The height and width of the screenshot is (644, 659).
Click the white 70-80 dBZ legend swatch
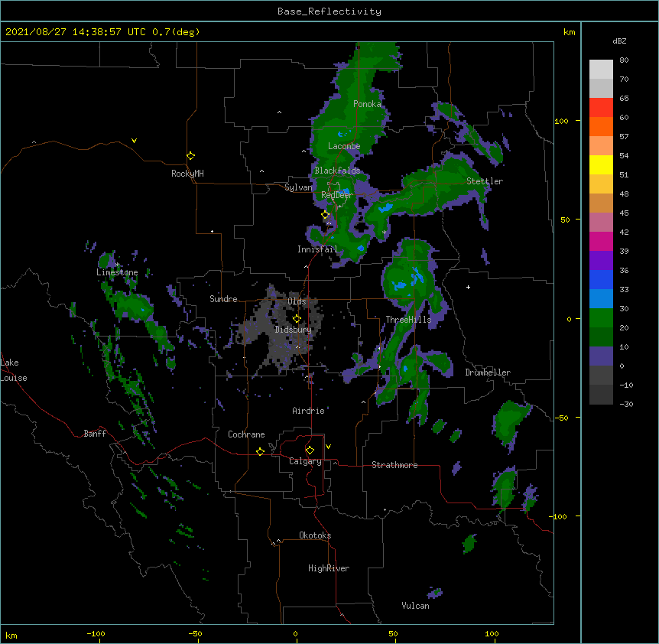click(601, 70)
